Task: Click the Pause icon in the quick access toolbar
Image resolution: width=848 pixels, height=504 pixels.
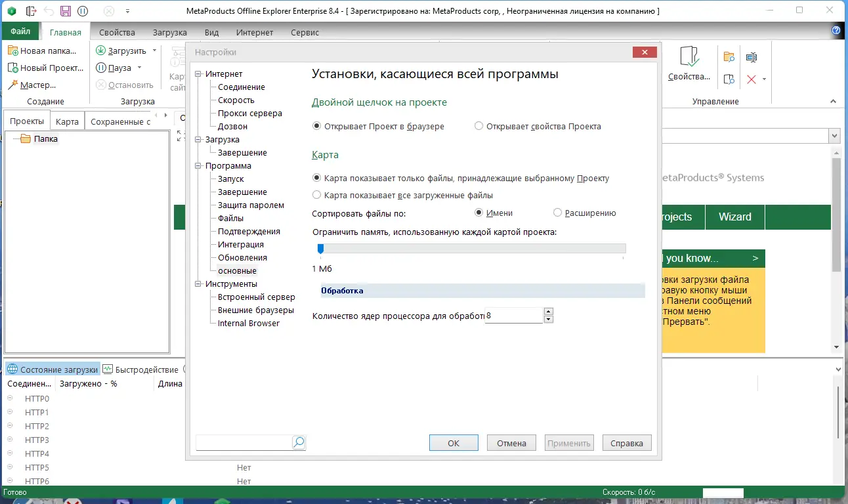Action: (82, 11)
